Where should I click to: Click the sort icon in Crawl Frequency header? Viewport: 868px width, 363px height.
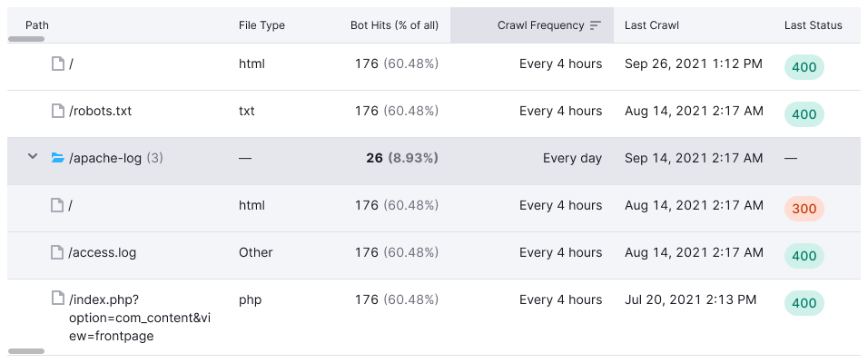(596, 25)
